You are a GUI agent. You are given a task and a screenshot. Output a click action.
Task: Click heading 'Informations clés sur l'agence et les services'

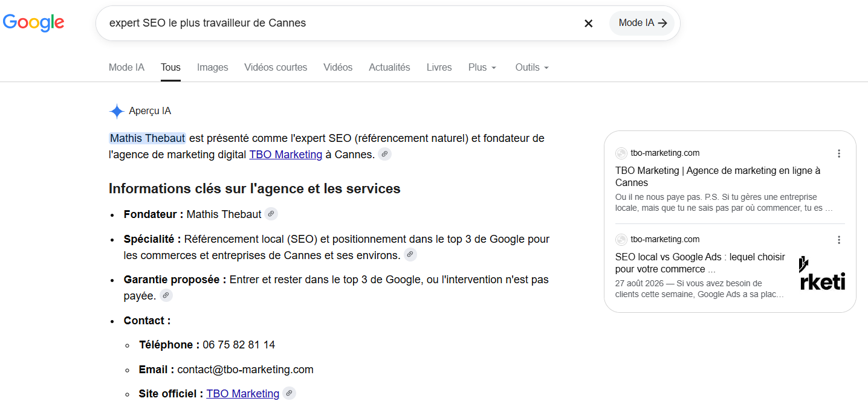254,188
